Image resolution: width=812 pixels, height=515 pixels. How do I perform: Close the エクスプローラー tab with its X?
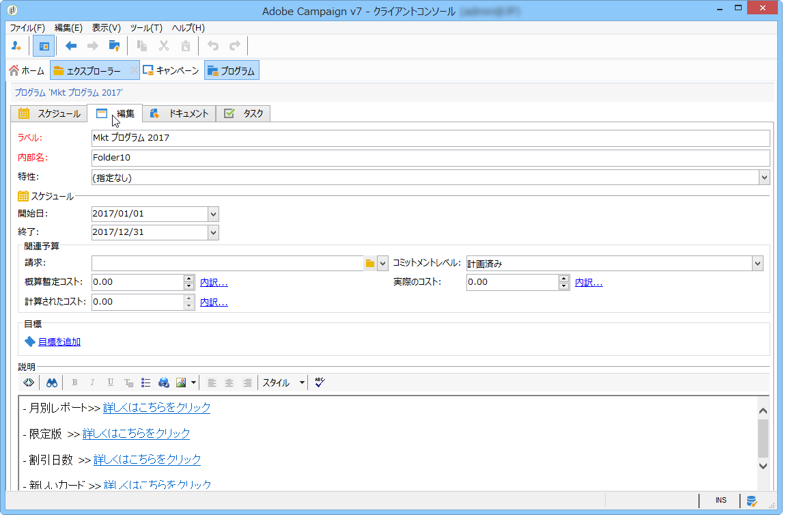134,70
